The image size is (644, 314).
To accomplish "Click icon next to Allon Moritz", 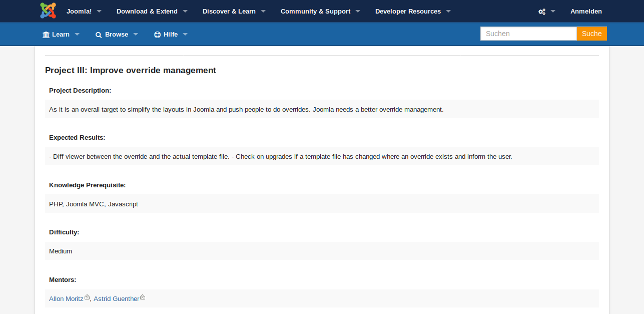I will click(87, 297).
